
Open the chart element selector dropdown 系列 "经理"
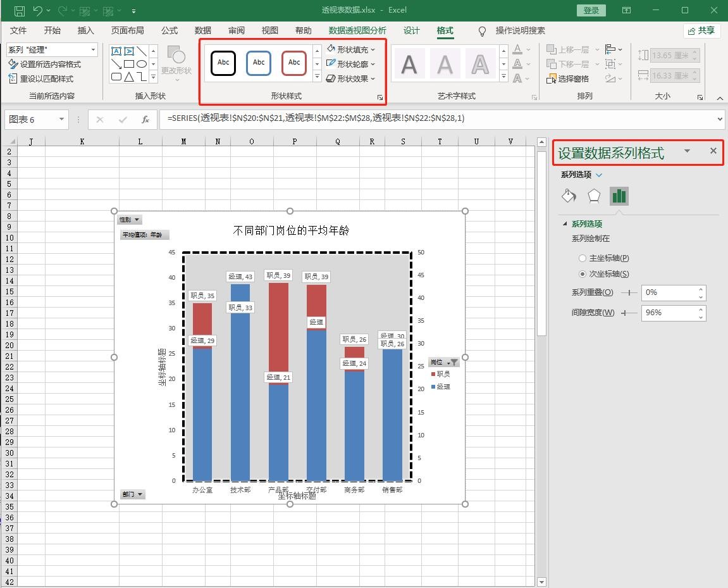(x=93, y=49)
